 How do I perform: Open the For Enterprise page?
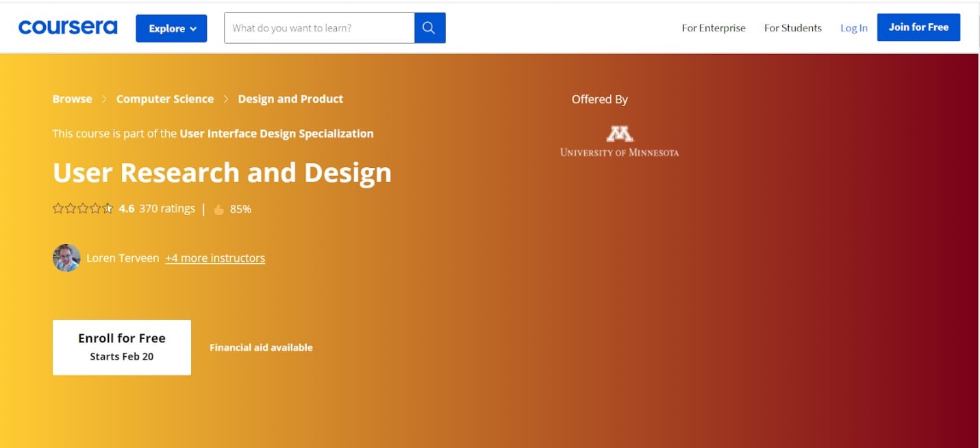713,28
